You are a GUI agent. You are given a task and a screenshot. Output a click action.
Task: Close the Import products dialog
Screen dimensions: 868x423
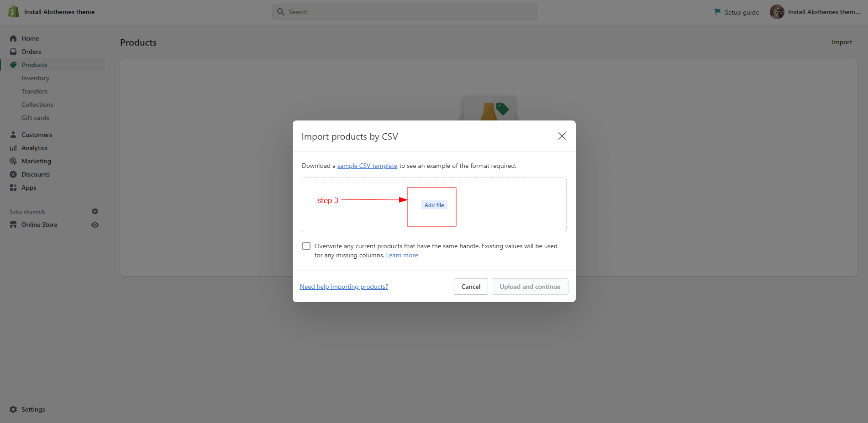tap(562, 136)
